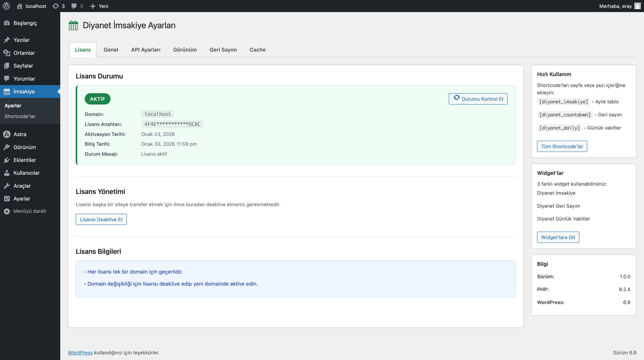The image size is (644, 360).
Task: Click the Yorumlar comment icon in sidebar
Action: (x=7, y=79)
